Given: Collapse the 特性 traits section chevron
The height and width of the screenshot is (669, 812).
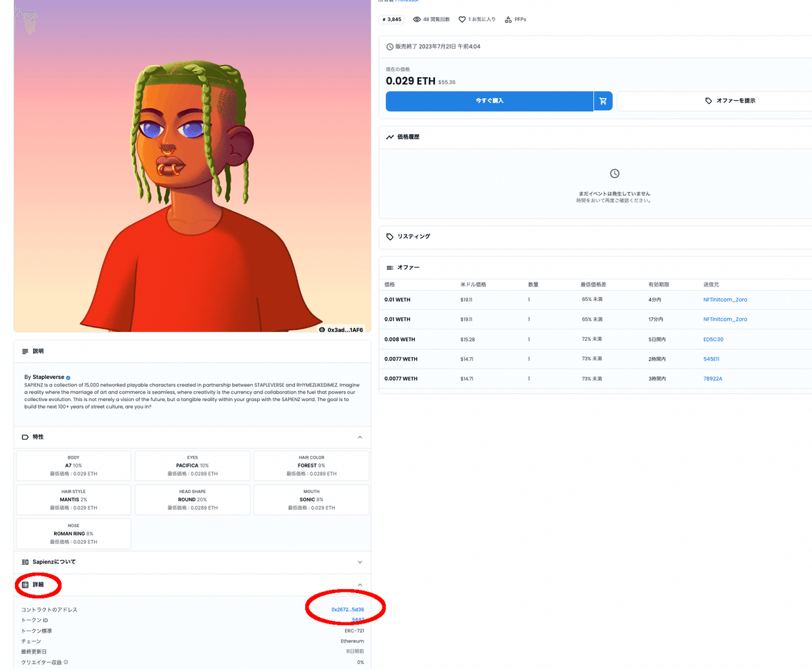Looking at the screenshot, I should coord(360,437).
